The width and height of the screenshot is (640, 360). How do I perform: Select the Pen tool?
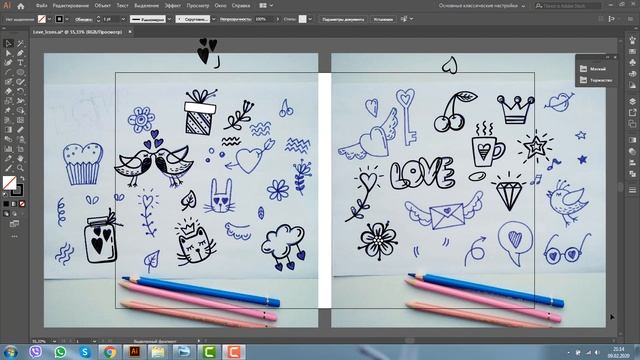pyautogui.click(x=20, y=53)
